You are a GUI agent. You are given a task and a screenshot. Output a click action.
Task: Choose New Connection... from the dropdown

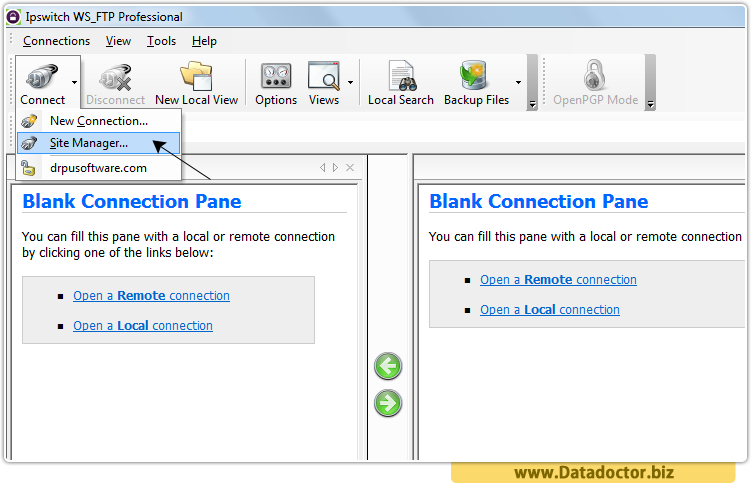tap(99, 121)
